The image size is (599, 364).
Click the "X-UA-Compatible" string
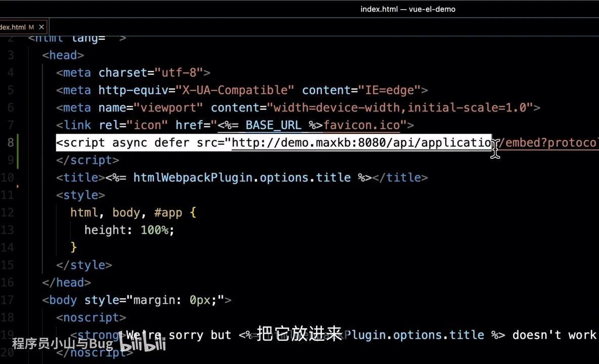coord(235,90)
